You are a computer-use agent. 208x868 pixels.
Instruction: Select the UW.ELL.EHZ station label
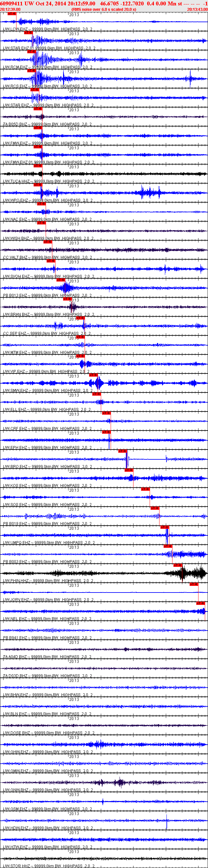point(47,410)
